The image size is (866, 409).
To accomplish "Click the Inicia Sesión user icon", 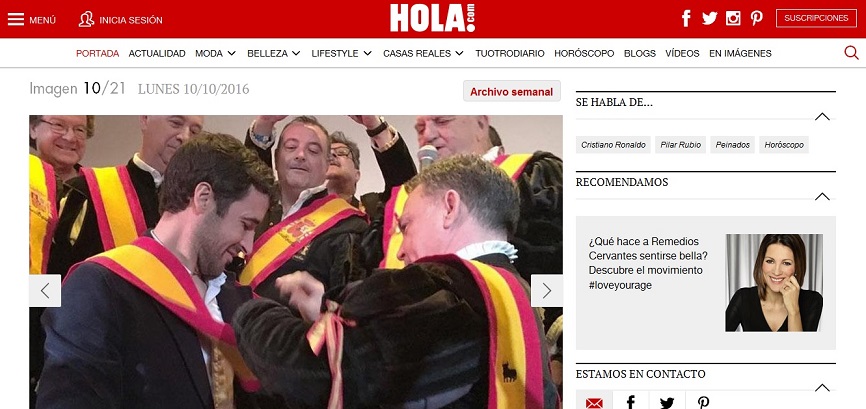I will (x=86, y=19).
